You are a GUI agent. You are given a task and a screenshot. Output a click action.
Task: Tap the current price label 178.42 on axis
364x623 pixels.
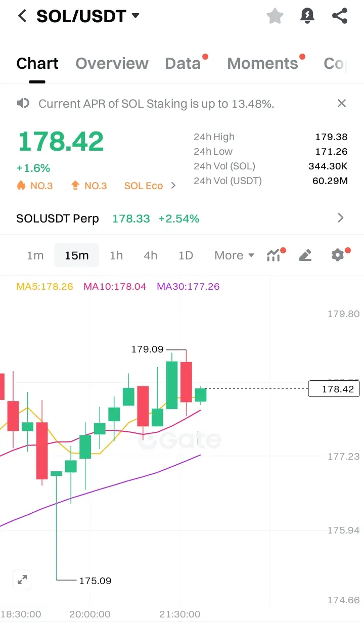point(334,389)
